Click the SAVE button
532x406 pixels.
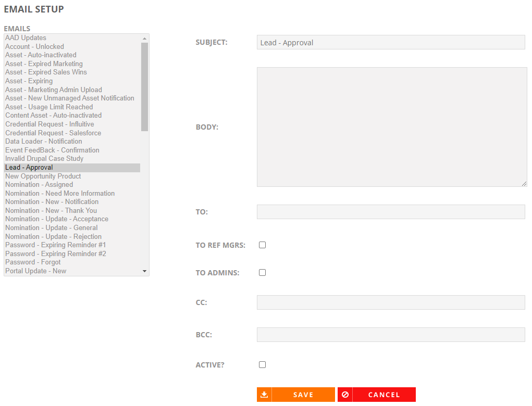(296, 395)
